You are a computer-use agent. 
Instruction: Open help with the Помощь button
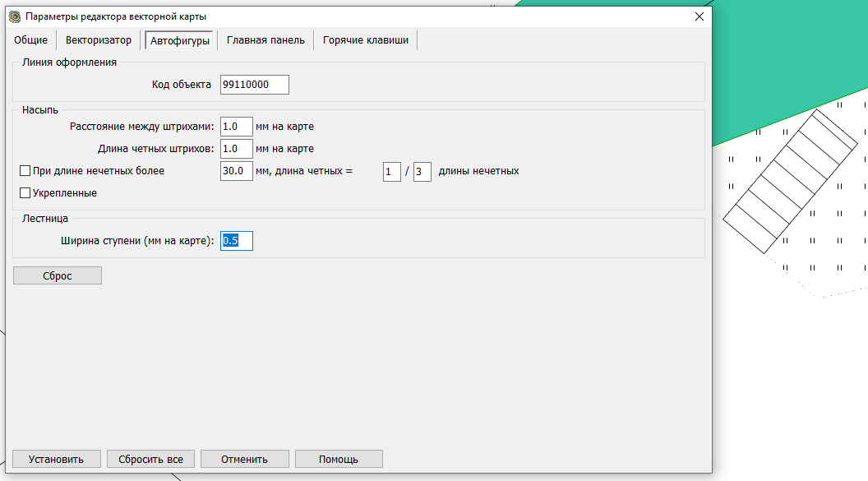point(339,459)
